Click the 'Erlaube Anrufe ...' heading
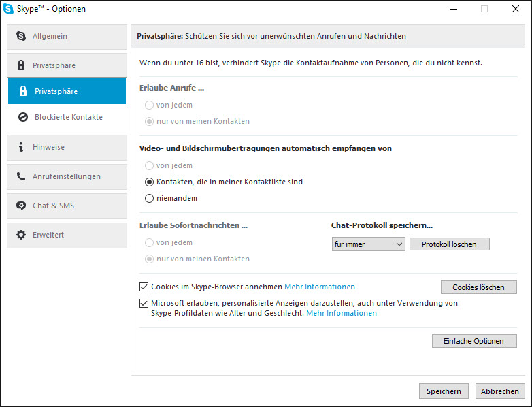532x407 pixels. pos(171,88)
